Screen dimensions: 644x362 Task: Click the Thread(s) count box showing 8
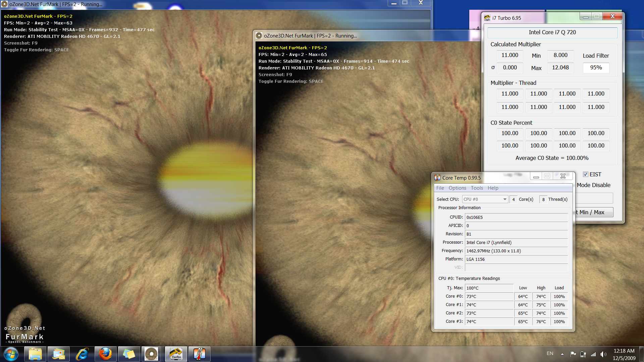pos(543,199)
